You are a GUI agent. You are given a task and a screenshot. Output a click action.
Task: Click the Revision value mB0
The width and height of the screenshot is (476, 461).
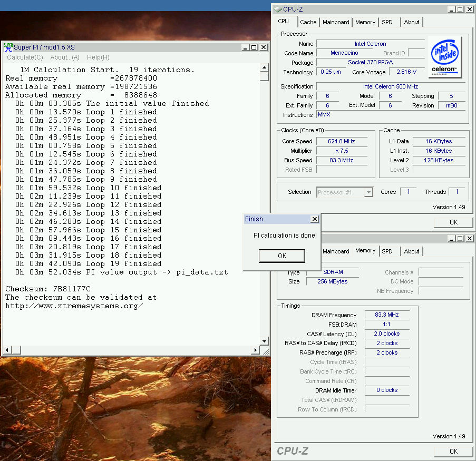(451, 105)
